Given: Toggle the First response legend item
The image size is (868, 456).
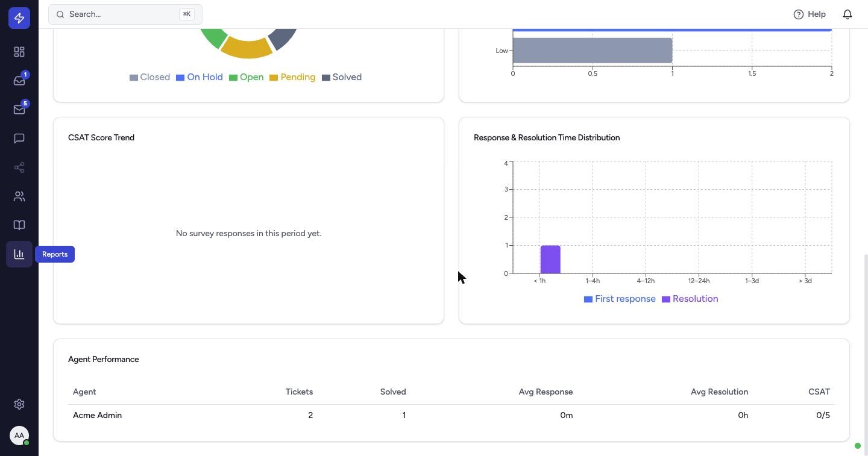Looking at the screenshot, I should (620, 299).
